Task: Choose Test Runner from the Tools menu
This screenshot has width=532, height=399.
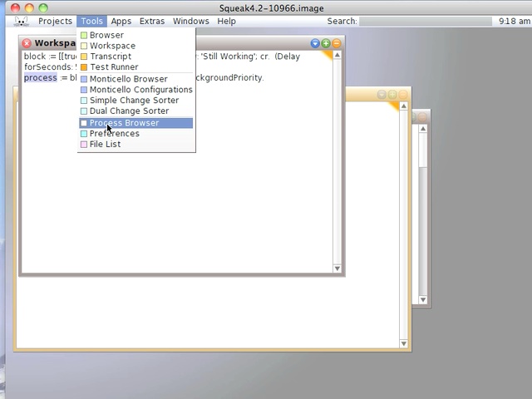Action: point(136,66)
